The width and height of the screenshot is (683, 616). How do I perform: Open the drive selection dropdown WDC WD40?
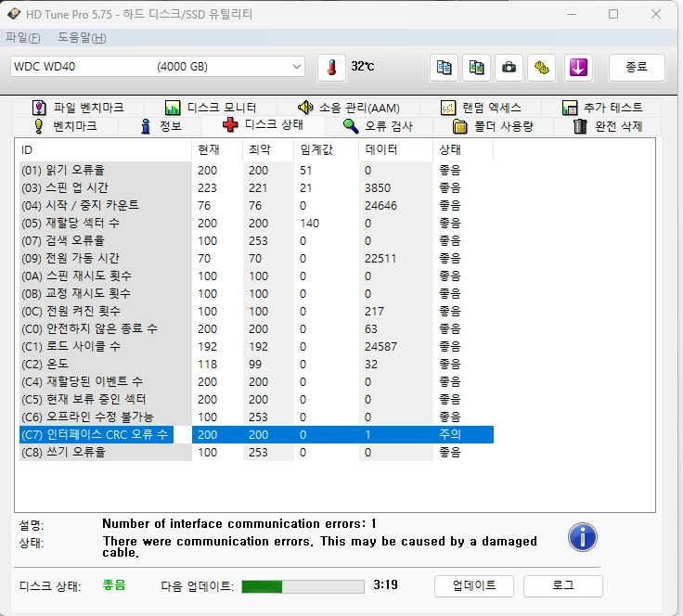(x=157, y=67)
